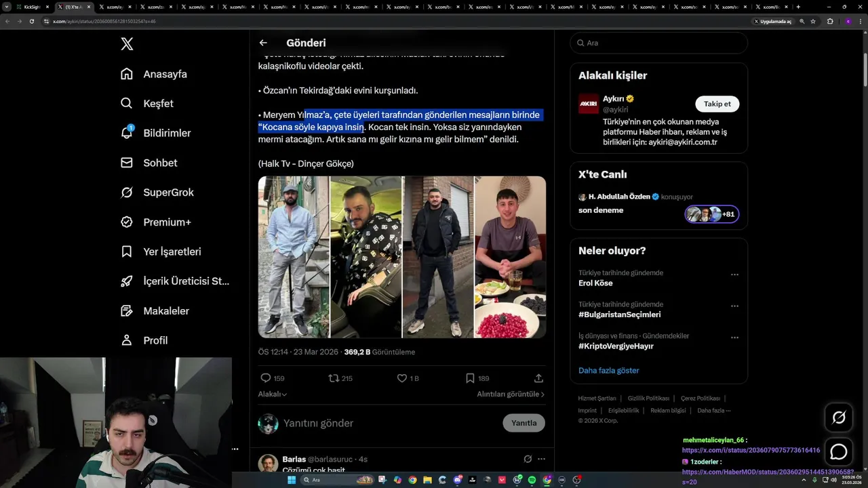The width and height of the screenshot is (868, 488).
Task: Open more options for #BulgaristanSeçimleri trend
Action: 734,306
